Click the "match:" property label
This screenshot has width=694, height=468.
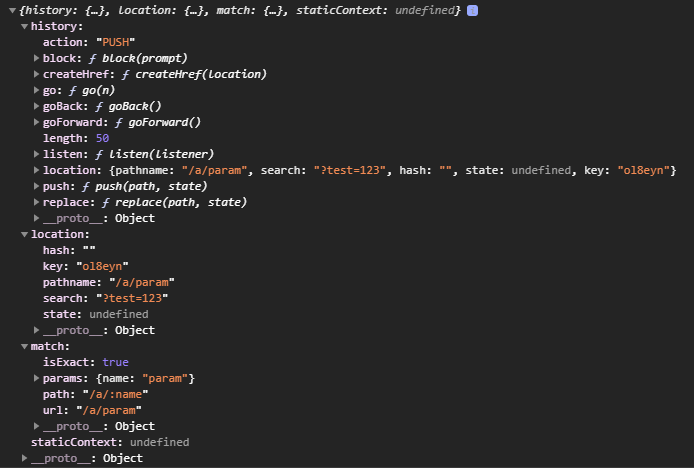pos(50,346)
